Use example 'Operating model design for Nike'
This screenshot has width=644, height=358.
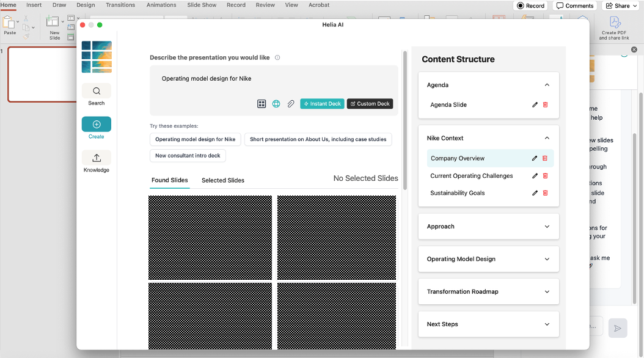(195, 139)
